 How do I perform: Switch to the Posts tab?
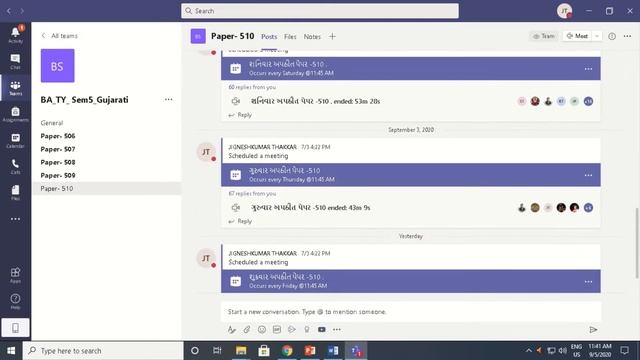click(x=269, y=37)
